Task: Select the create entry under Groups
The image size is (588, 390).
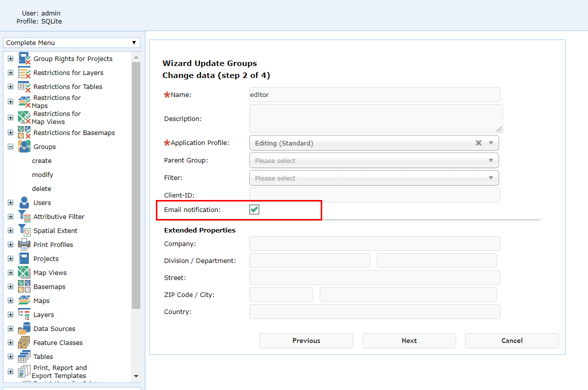Action: click(x=42, y=161)
